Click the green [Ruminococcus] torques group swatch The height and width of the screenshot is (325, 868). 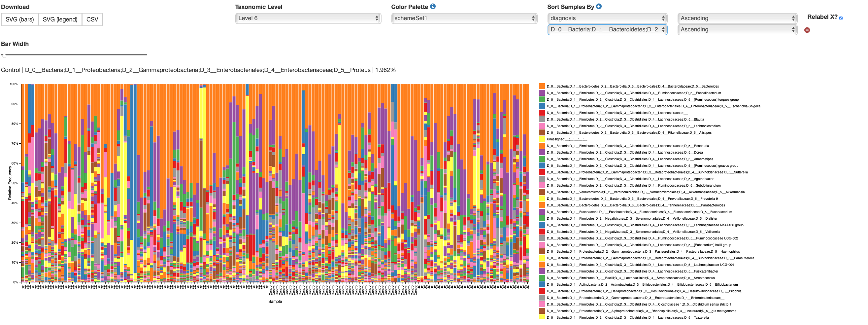[542, 99]
